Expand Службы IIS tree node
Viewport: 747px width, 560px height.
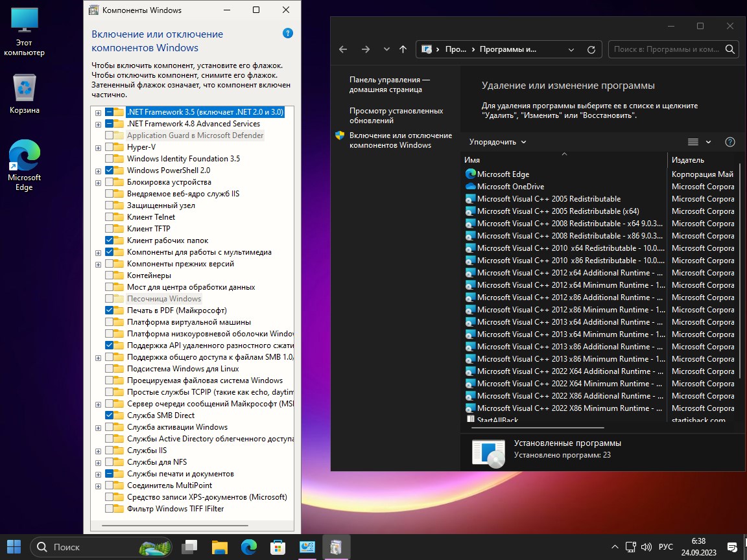[98, 451]
